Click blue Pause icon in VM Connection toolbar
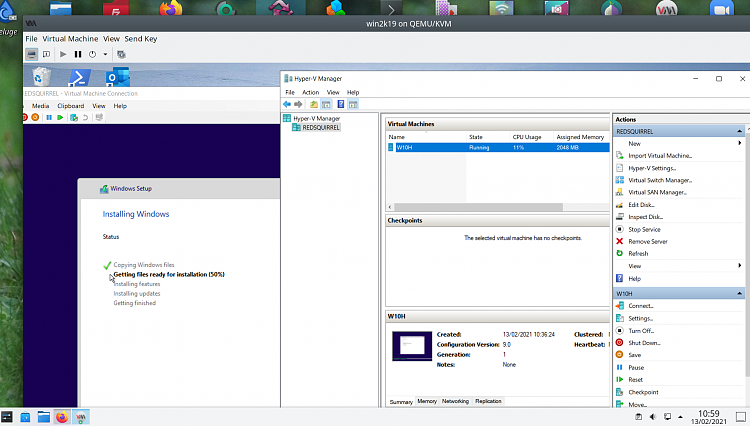Viewport: 750px width, 426px height. point(49,118)
